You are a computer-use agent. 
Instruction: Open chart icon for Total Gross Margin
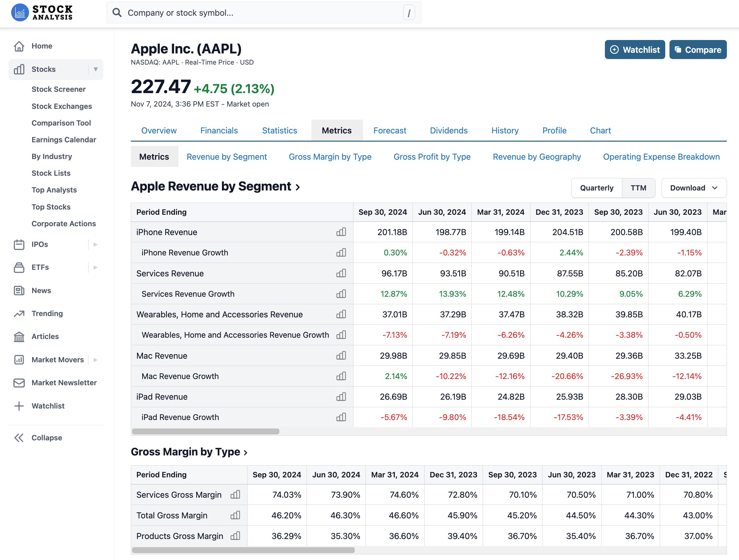[x=235, y=515]
